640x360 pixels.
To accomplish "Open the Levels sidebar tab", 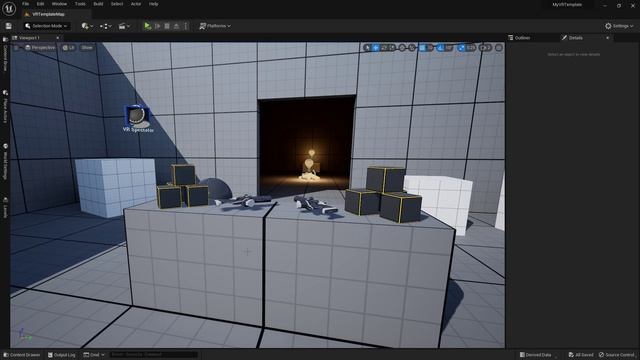I will (x=5, y=208).
